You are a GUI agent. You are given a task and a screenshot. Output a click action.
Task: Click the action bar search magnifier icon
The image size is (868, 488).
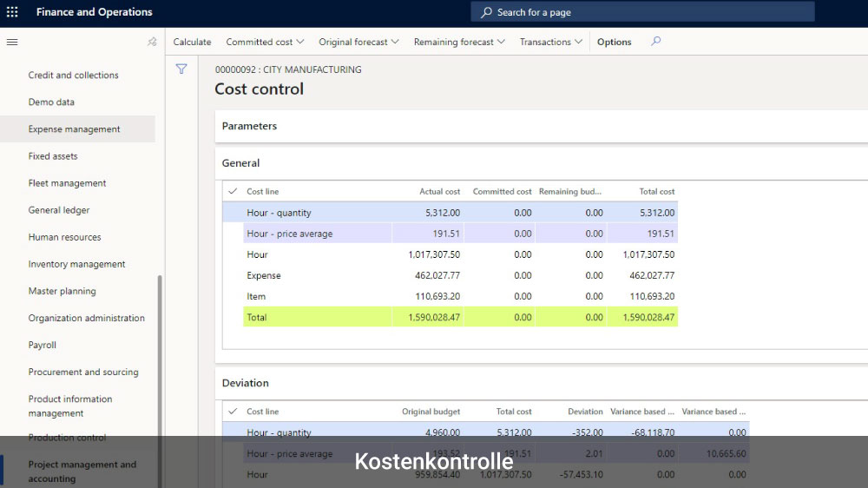pyautogui.click(x=655, y=41)
